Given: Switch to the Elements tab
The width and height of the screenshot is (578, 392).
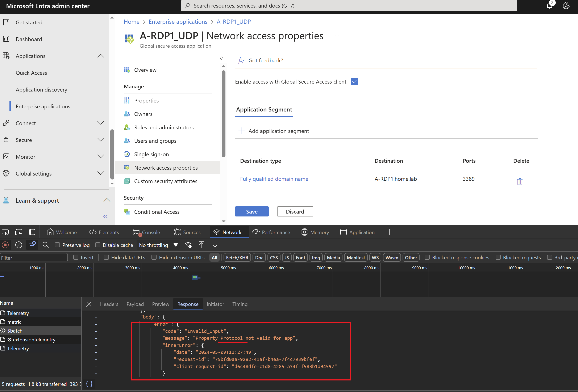Looking at the screenshot, I should 104,232.
